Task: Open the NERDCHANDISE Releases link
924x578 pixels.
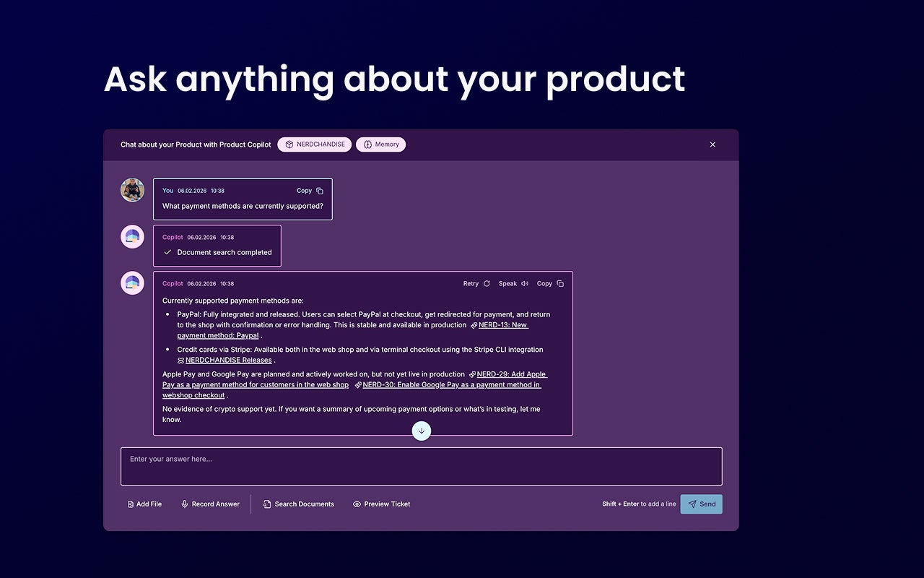Action: [x=228, y=360]
